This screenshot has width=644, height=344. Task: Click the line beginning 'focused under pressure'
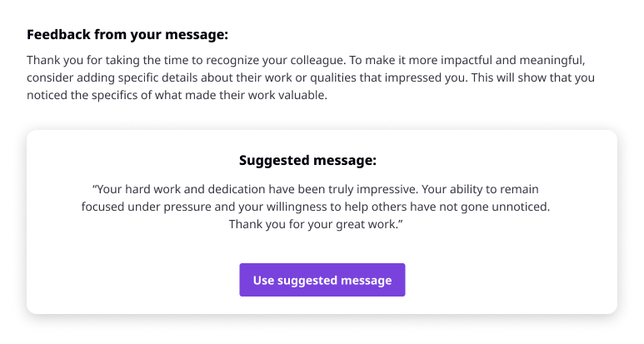tap(316, 207)
